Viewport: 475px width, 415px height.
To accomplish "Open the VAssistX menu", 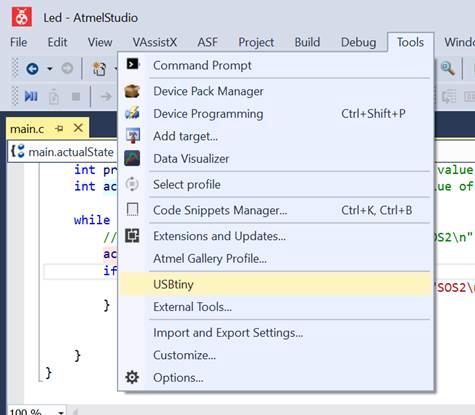I will (x=155, y=42).
